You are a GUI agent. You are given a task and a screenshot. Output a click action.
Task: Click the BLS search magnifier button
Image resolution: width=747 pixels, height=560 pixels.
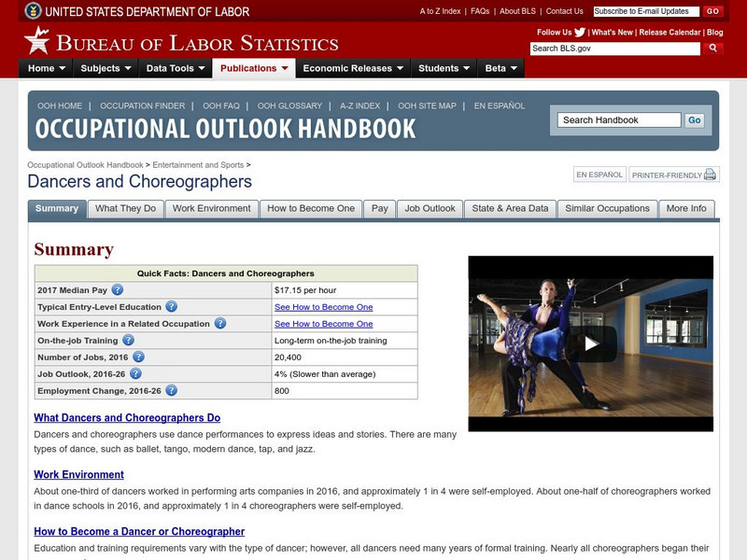712,49
